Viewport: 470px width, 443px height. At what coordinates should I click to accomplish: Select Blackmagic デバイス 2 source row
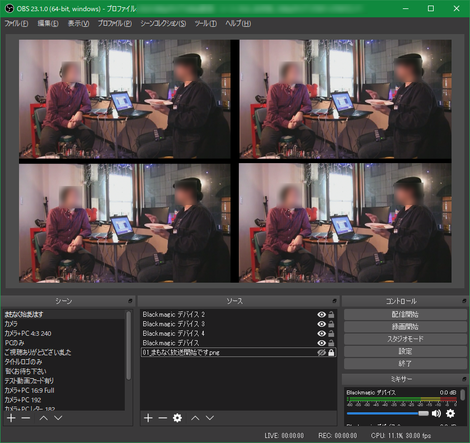[x=238, y=314]
